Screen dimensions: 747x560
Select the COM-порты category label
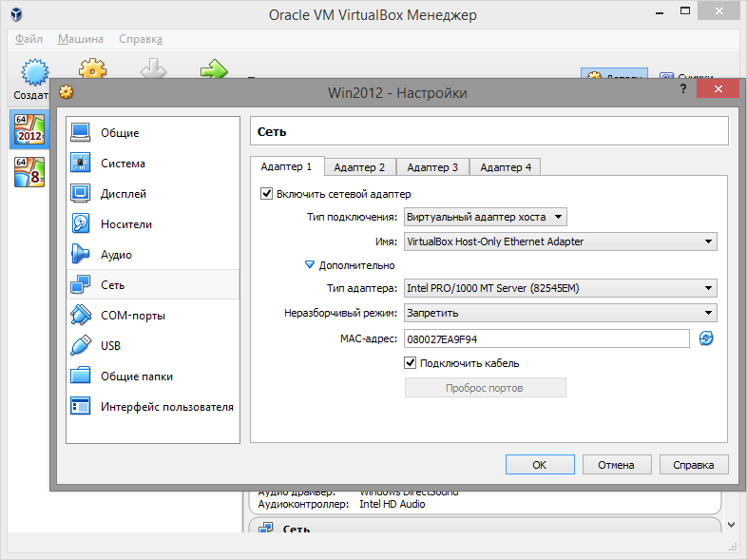coord(133,316)
